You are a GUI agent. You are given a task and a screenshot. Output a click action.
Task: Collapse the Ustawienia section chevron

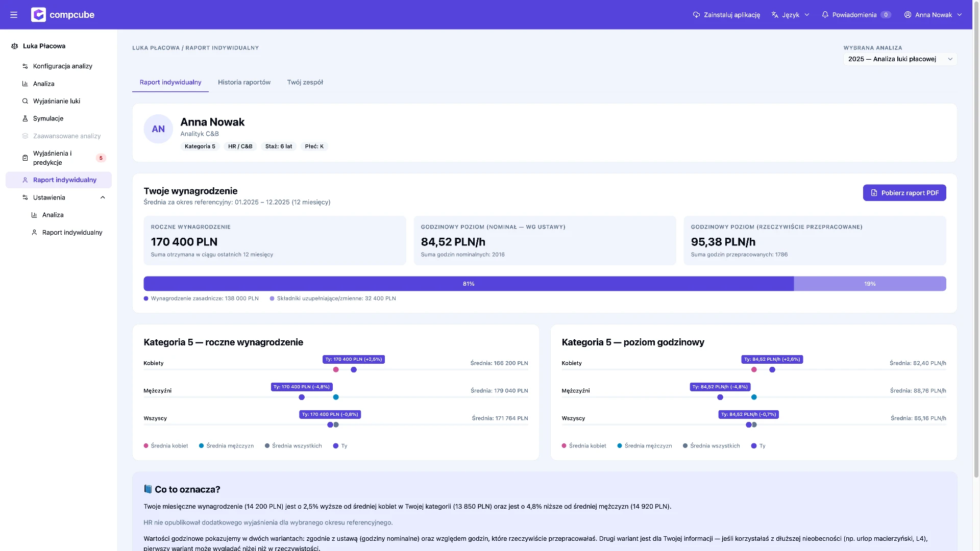coord(103,197)
